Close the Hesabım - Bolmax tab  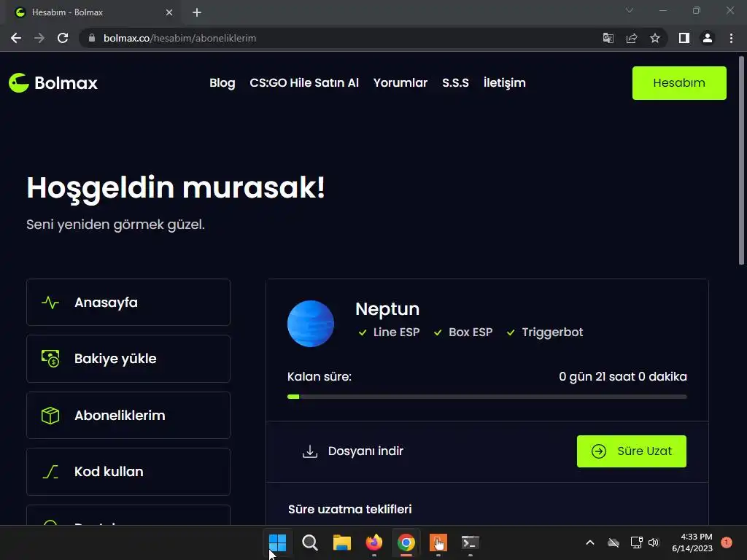point(169,12)
